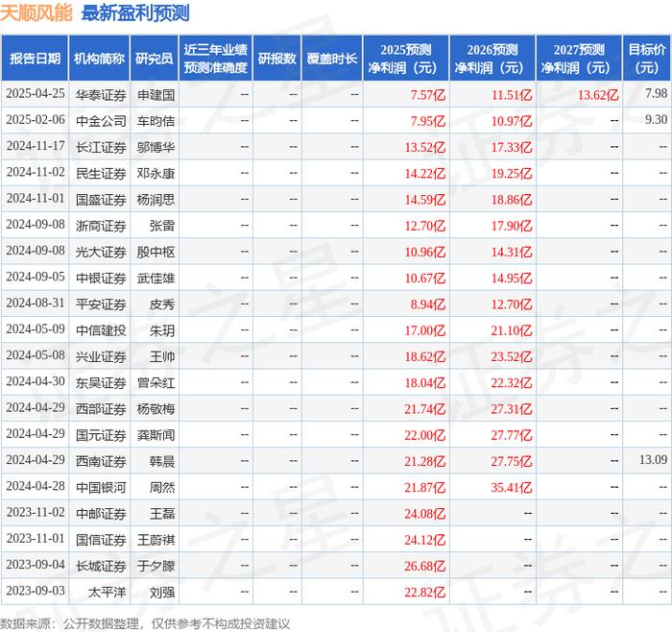Select the 国信证券 institution cell
This screenshot has width=672, height=632.
pos(101,540)
